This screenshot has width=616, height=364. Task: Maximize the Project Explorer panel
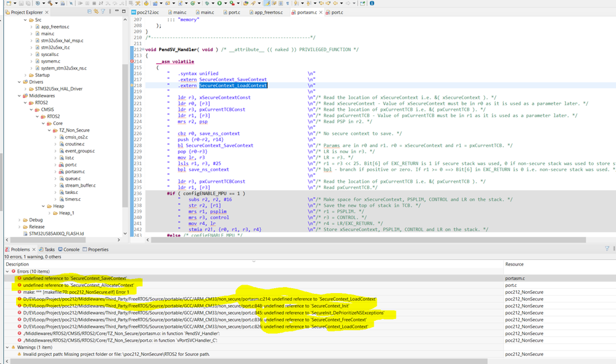point(124,11)
